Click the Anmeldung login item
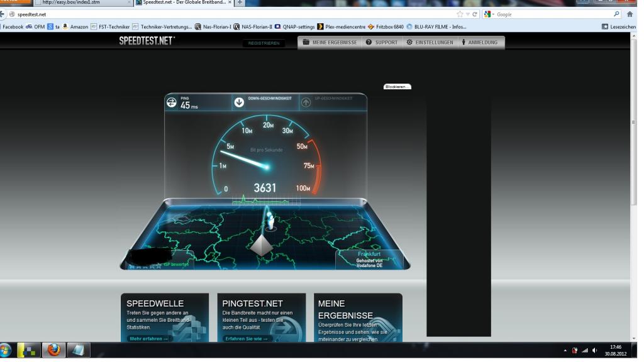 pyautogui.click(x=480, y=42)
